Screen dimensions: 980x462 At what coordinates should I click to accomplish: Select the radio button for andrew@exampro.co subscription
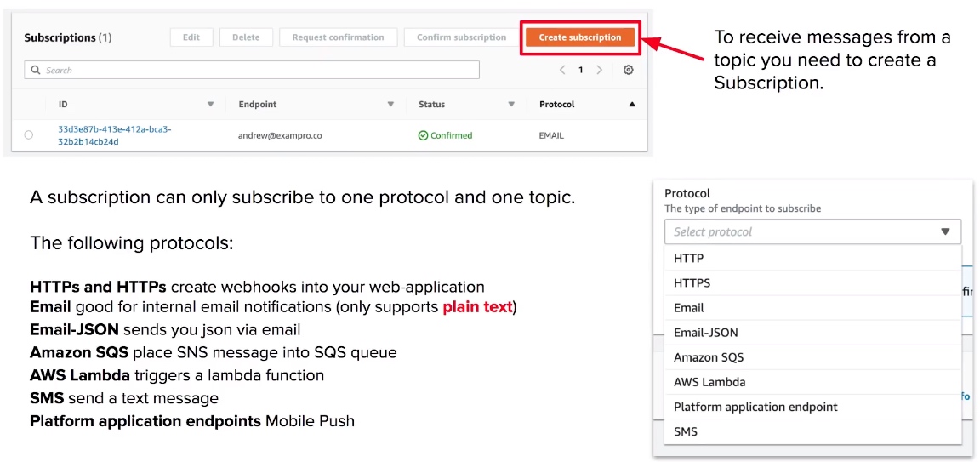pyautogui.click(x=29, y=135)
